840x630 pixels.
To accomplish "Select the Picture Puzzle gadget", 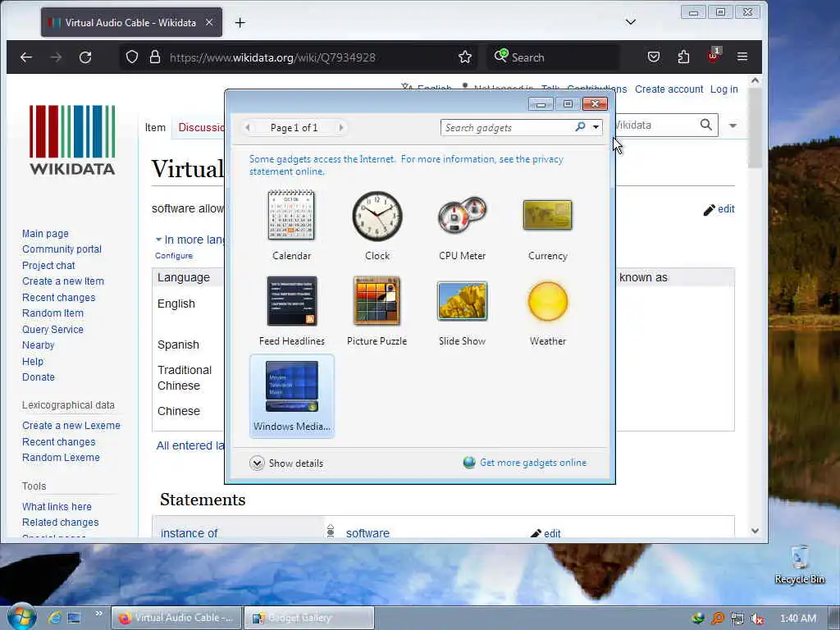I will click(x=377, y=311).
